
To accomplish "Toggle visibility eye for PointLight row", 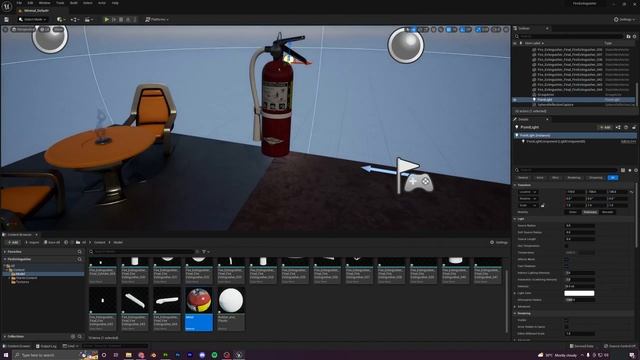I will [515, 100].
